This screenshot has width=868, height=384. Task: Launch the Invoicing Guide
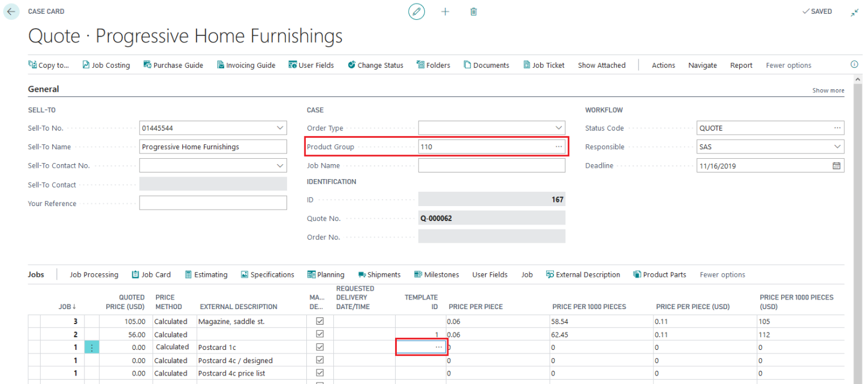pyautogui.click(x=246, y=65)
